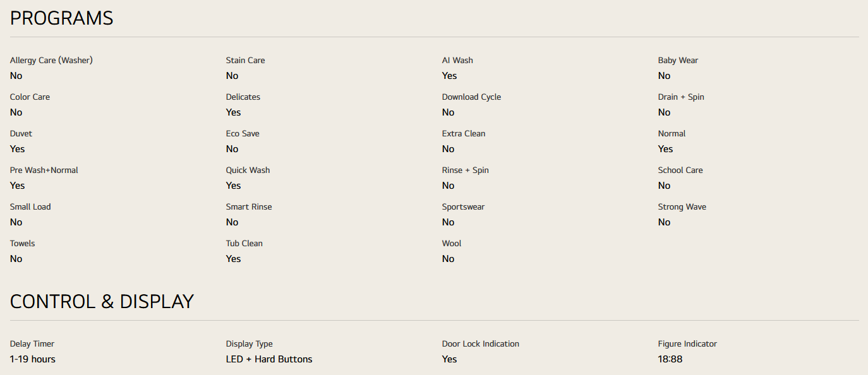This screenshot has height=375, width=868.
Task: Select the Allergy Care (Washer) label
Action: pos(51,61)
